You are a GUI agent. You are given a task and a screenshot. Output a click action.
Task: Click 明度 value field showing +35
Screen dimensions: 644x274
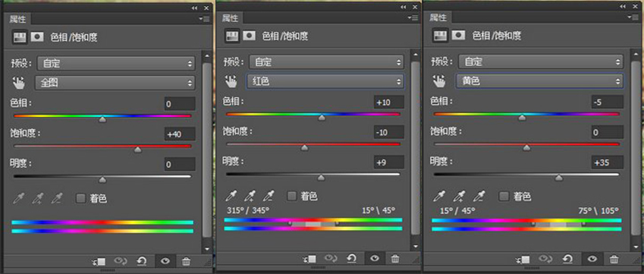click(608, 162)
